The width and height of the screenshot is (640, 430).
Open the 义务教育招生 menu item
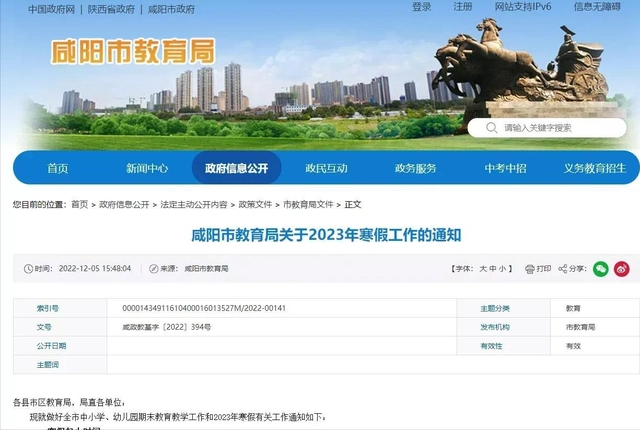595,169
